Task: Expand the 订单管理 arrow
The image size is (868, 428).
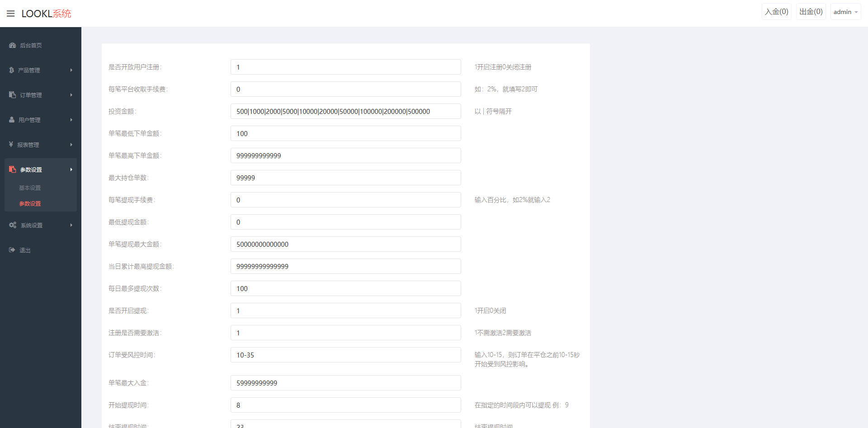Action: [x=71, y=95]
